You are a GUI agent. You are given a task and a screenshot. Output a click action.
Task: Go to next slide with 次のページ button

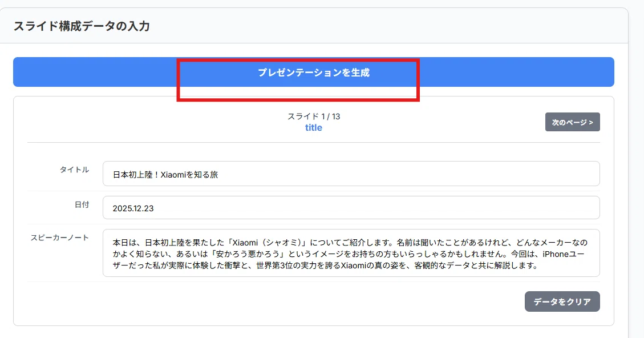[x=573, y=122]
